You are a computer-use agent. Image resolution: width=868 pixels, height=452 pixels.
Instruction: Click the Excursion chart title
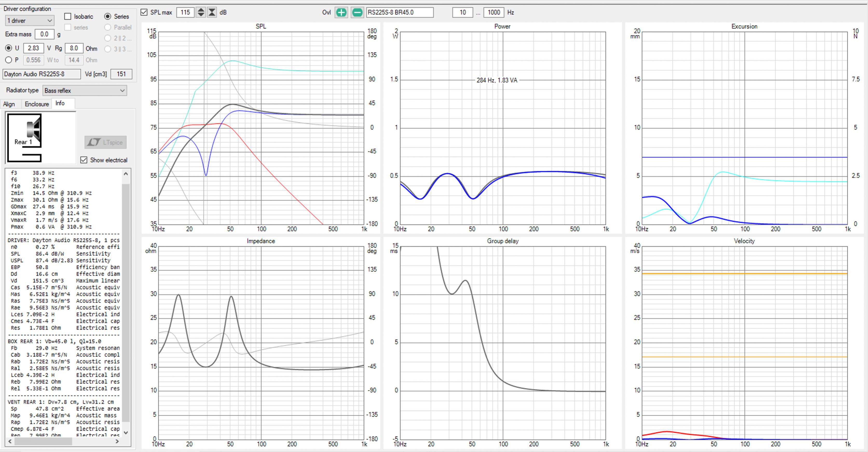pos(744,27)
